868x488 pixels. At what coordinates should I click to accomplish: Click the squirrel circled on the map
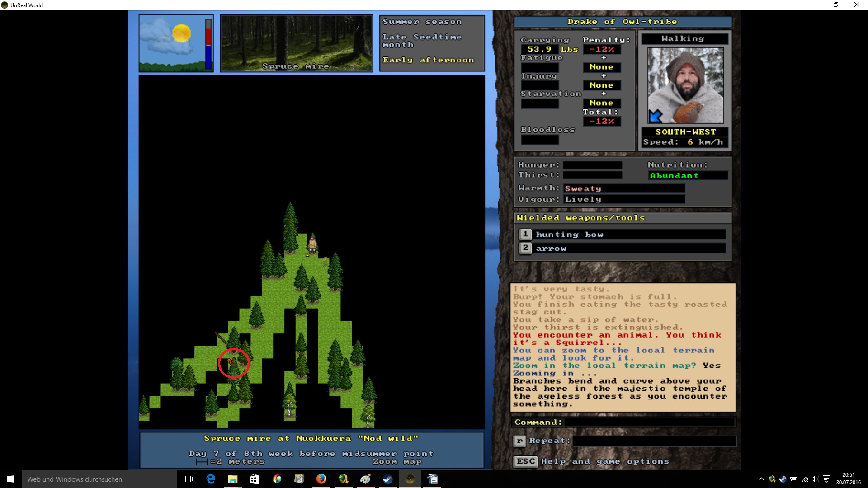point(232,361)
